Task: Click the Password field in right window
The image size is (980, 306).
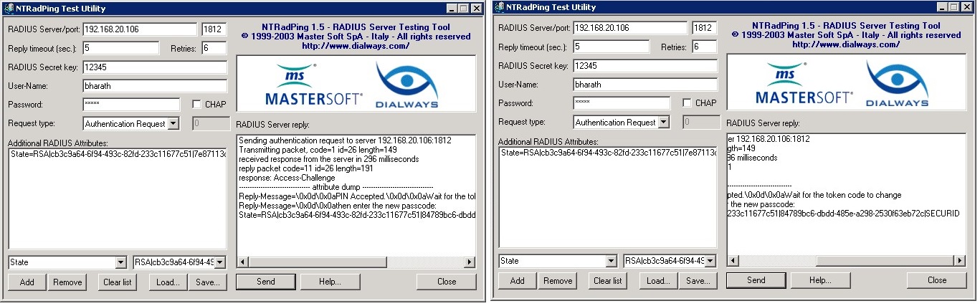Action: click(x=621, y=103)
